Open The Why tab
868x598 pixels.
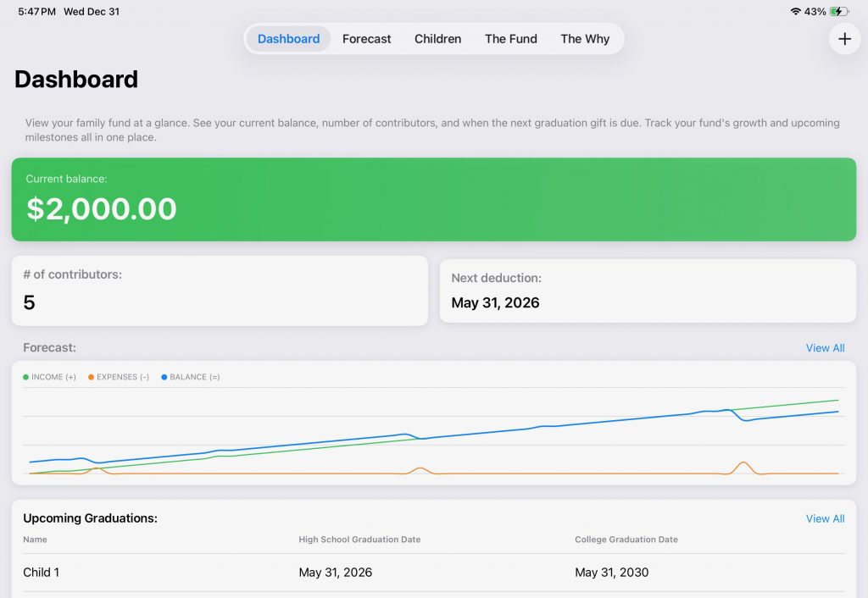[585, 39]
